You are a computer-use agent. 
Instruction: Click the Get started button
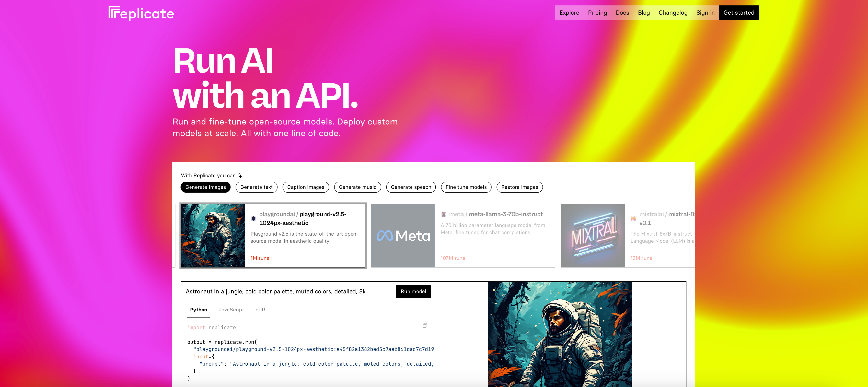pyautogui.click(x=739, y=12)
